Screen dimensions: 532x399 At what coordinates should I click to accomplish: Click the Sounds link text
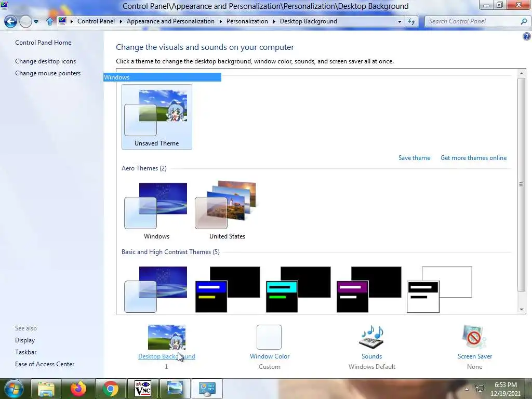(372, 356)
